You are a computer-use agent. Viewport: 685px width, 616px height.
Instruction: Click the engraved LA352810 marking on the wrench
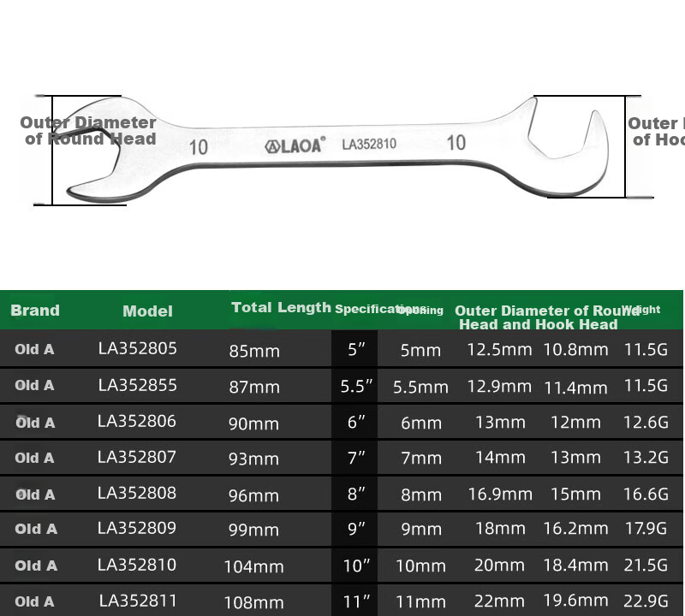tap(369, 144)
